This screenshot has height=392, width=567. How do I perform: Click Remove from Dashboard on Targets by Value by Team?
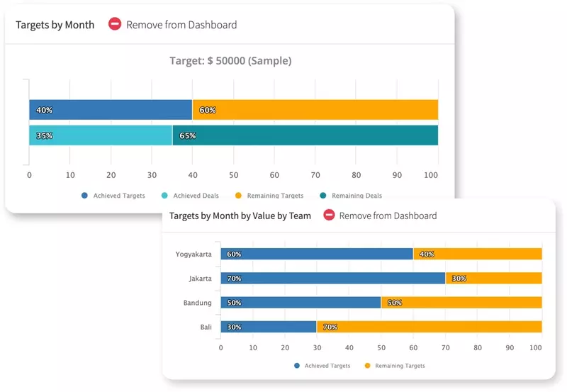388,215
